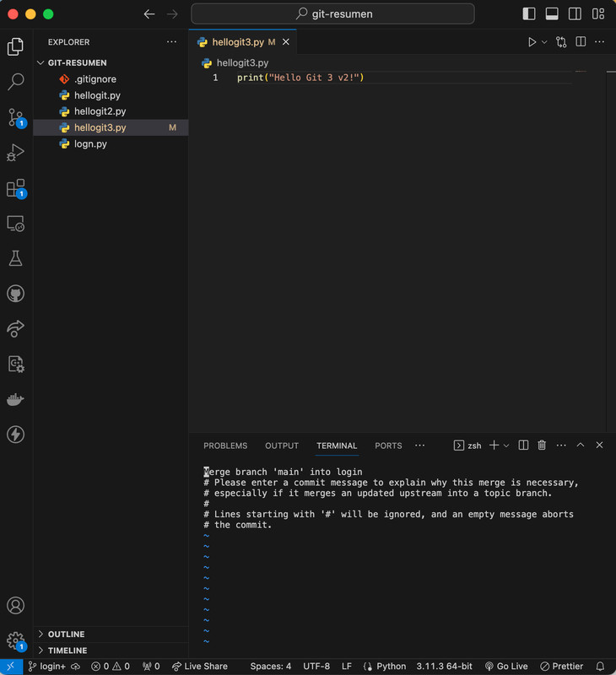Publish changes with the cloud sync icon

(x=76, y=667)
